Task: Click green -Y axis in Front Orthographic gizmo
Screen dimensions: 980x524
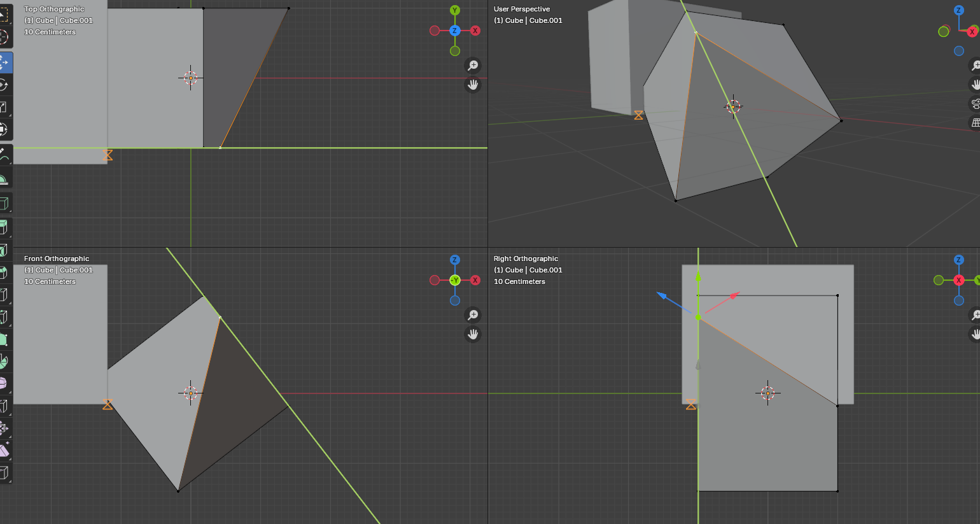Action: click(455, 280)
